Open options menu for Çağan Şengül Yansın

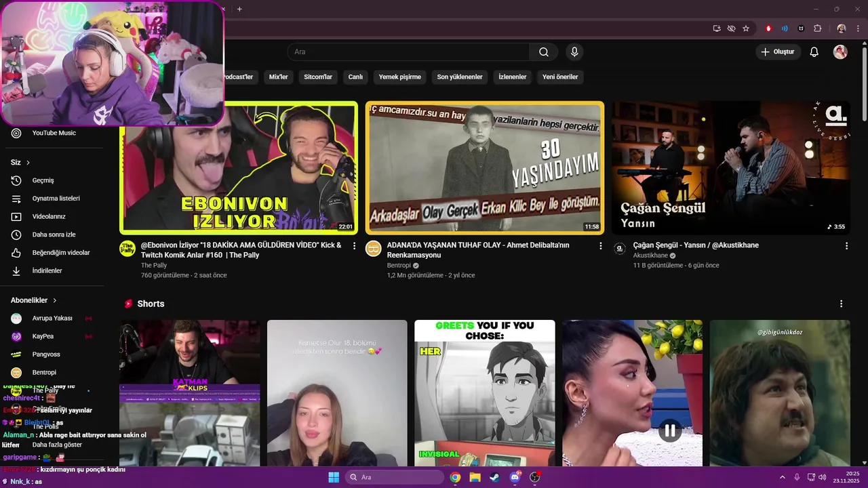(x=846, y=246)
